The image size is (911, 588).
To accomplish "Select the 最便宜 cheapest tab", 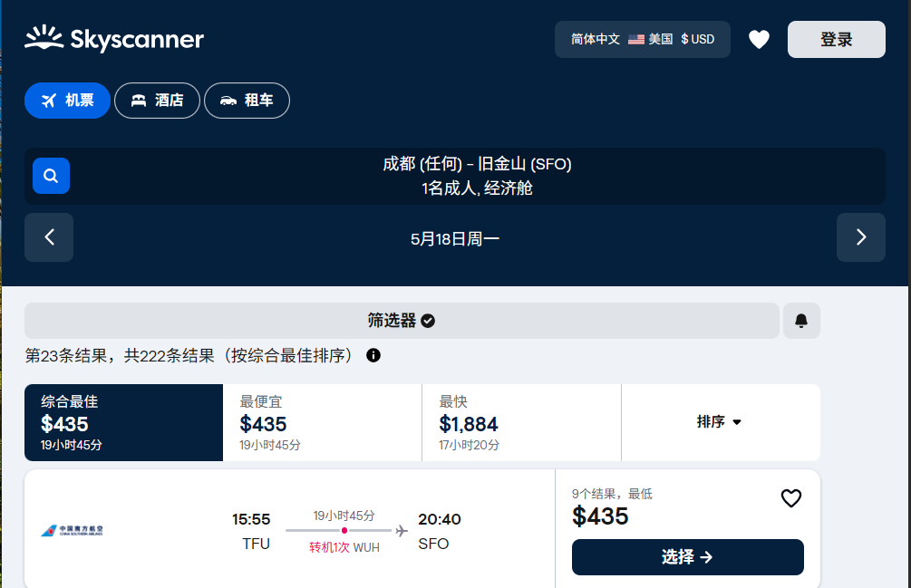I will (x=322, y=422).
